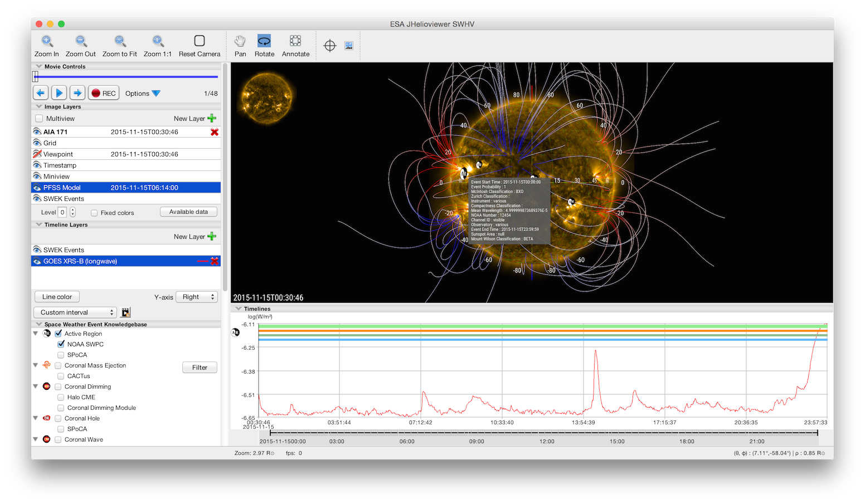Click the left panel vertical scrollbar
The width and height of the screenshot is (865, 504).
225,178
